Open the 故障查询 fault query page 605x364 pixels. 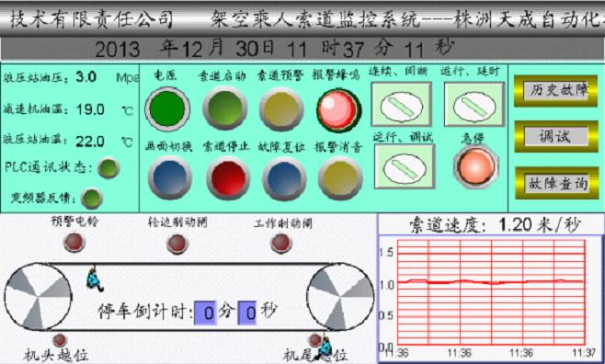point(556,183)
